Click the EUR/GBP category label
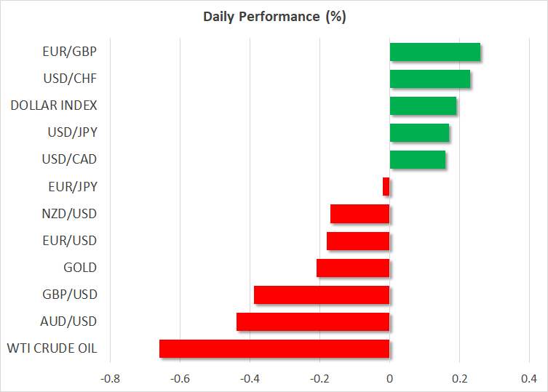 [x=69, y=52]
